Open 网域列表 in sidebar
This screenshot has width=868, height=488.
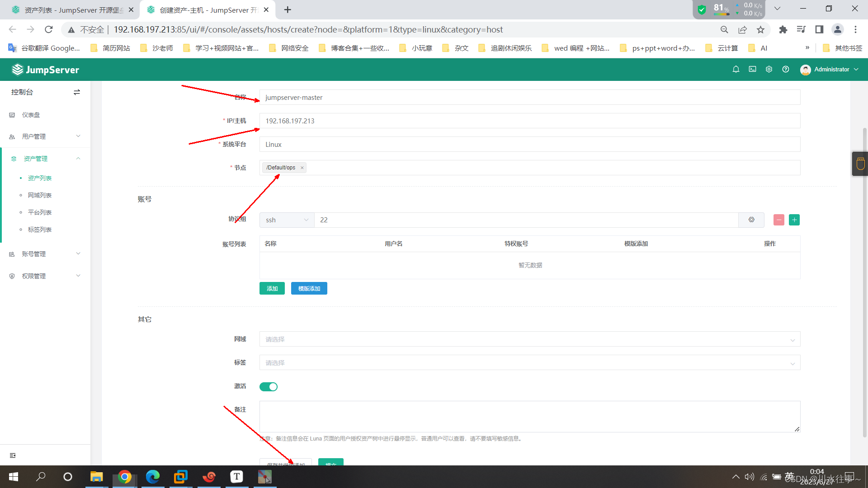click(40, 195)
